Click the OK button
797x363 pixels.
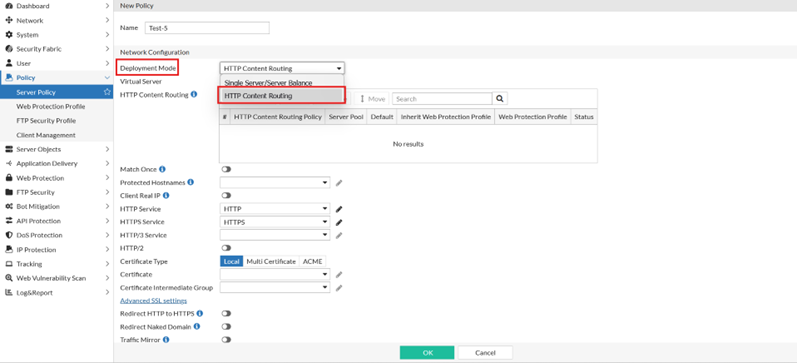(427, 352)
